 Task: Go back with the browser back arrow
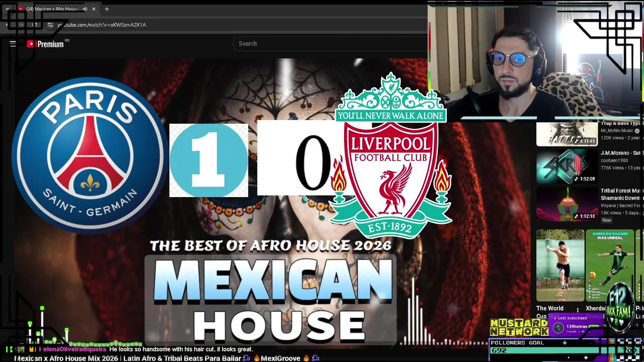click(x=8, y=25)
